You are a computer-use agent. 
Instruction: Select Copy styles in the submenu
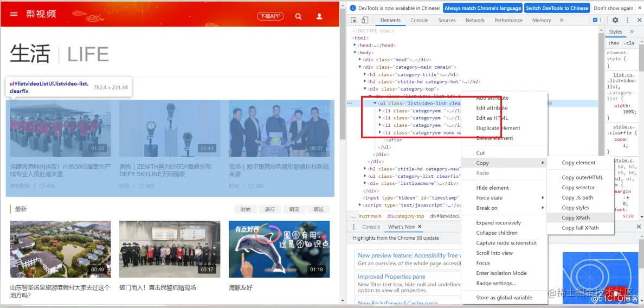[581, 207]
